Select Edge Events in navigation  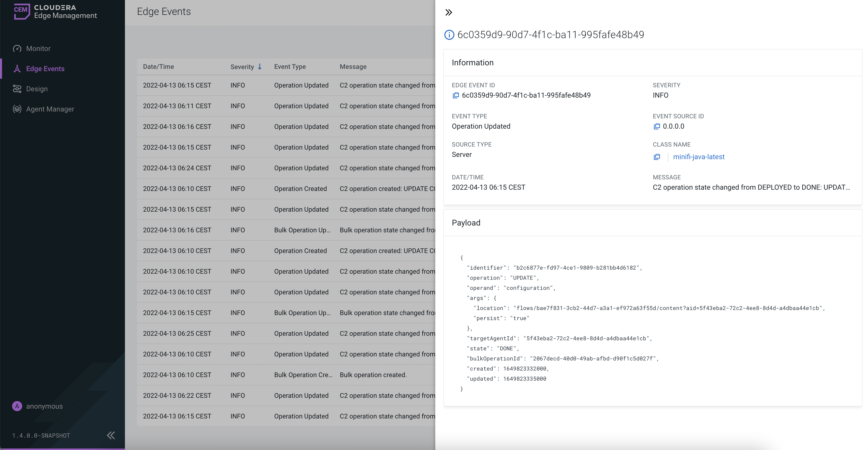click(x=45, y=69)
